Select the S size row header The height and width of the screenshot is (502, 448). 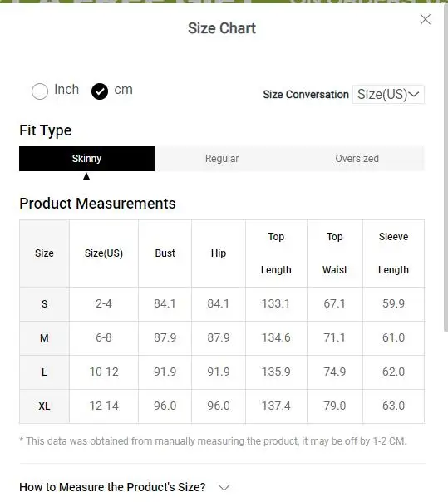pos(44,304)
